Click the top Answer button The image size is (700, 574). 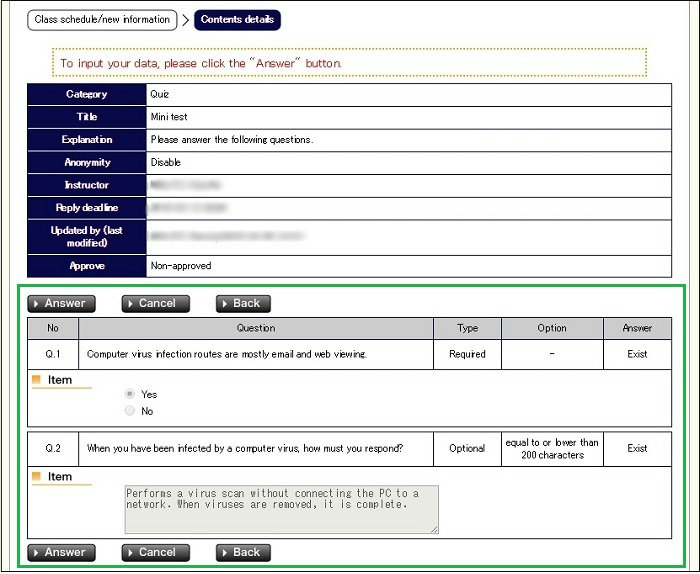point(61,304)
